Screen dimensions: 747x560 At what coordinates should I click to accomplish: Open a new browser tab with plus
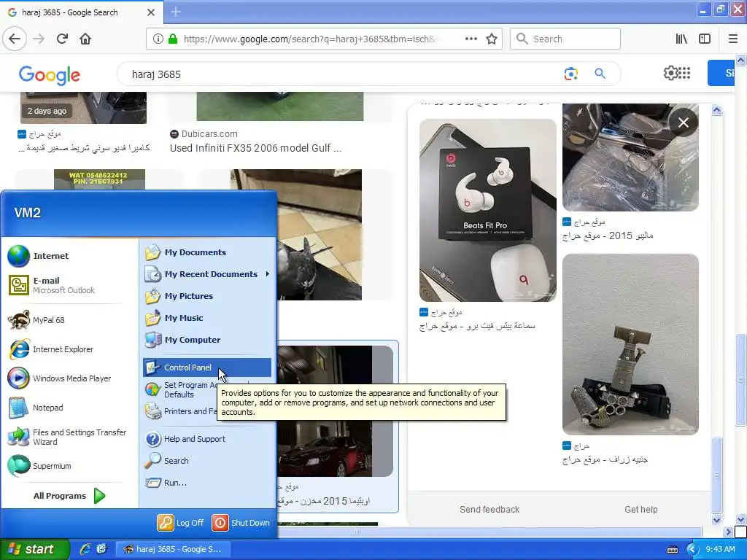click(x=175, y=12)
